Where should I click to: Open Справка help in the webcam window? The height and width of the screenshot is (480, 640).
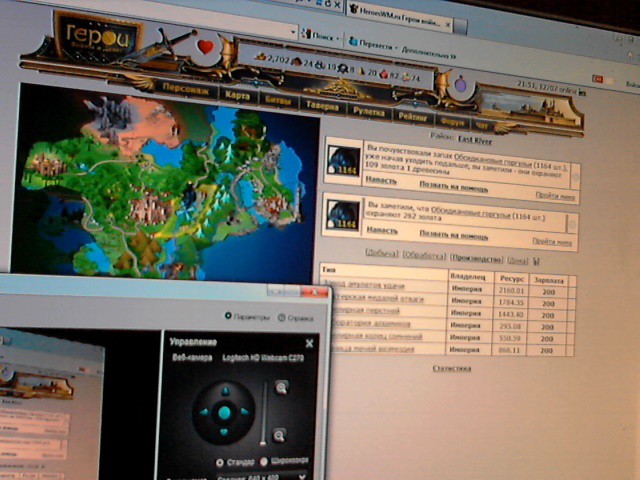tap(296, 318)
